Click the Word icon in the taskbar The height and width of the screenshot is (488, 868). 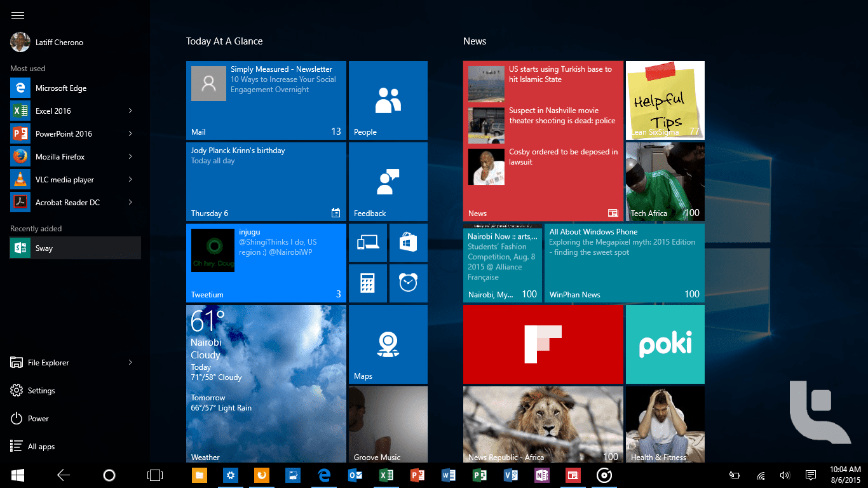(x=448, y=475)
